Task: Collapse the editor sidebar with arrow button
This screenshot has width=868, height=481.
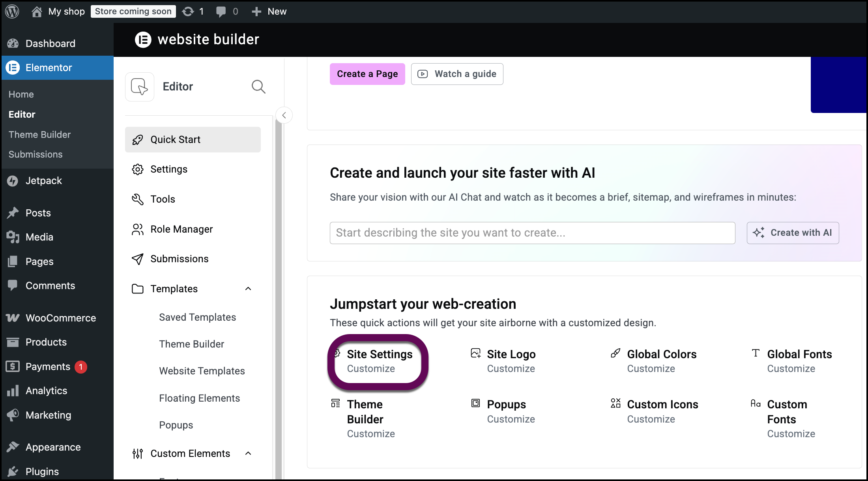Action: pyautogui.click(x=284, y=115)
